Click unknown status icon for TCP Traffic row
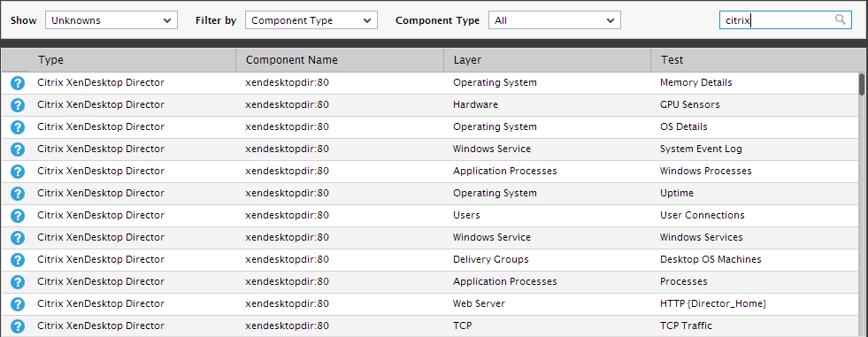The height and width of the screenshot is (337, 868). pos(18,326)
